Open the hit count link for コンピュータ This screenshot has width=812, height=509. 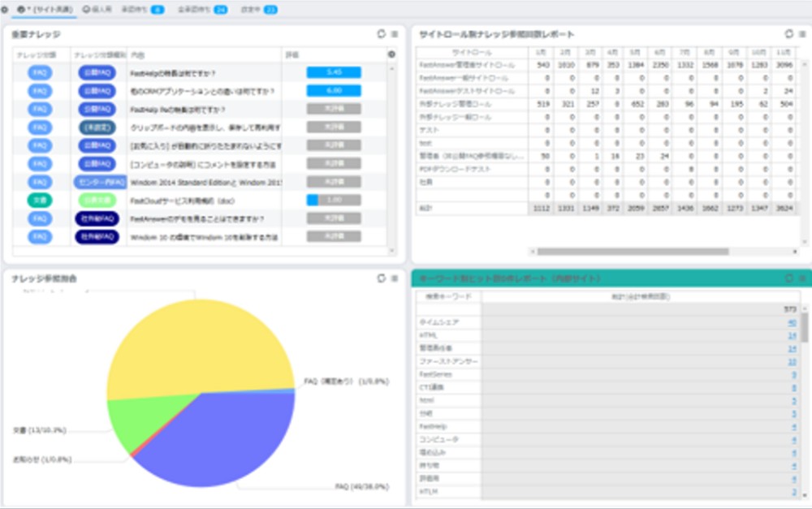pos(794,440)
